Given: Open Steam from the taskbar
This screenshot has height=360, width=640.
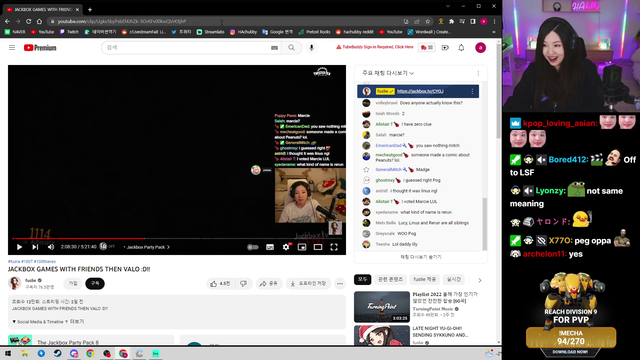Looking at the screenshot, I should click(58, 353).
